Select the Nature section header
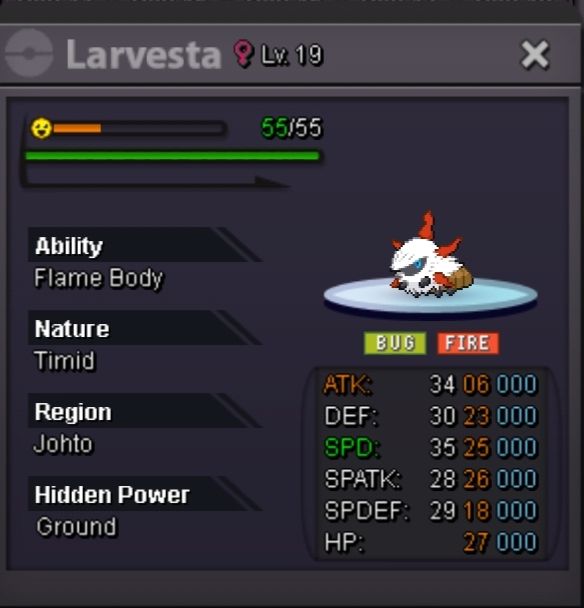This screenshot has width=584, height=608. (x=144, y=328)
